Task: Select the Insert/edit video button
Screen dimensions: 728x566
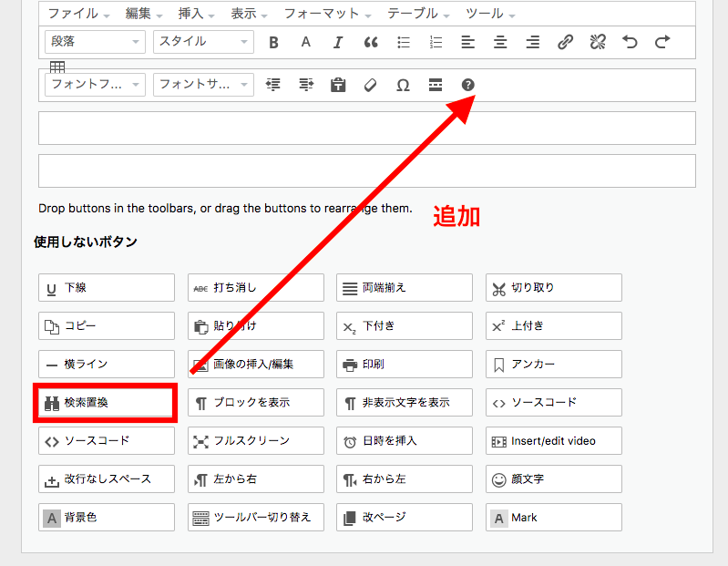Action: [x=554, y=440]
